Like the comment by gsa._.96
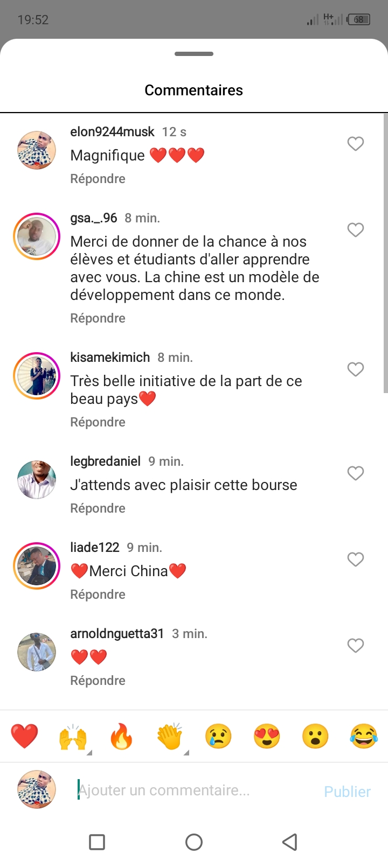This screenshot has height=868, width=388. 355,230
